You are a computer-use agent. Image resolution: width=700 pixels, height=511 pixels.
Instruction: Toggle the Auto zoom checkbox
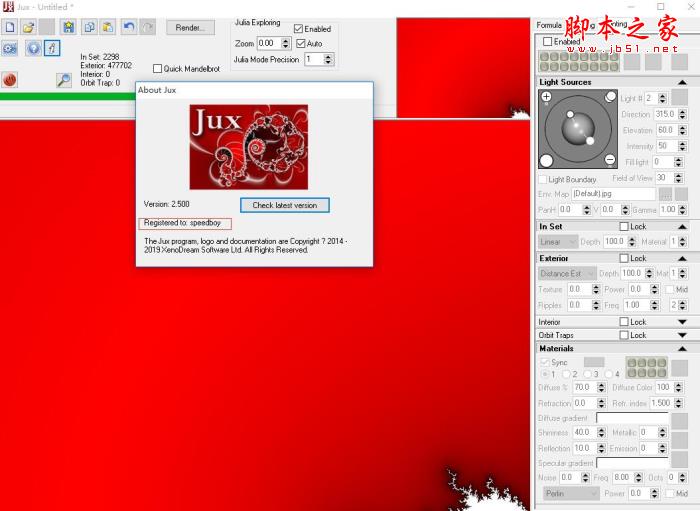[301, 44]
